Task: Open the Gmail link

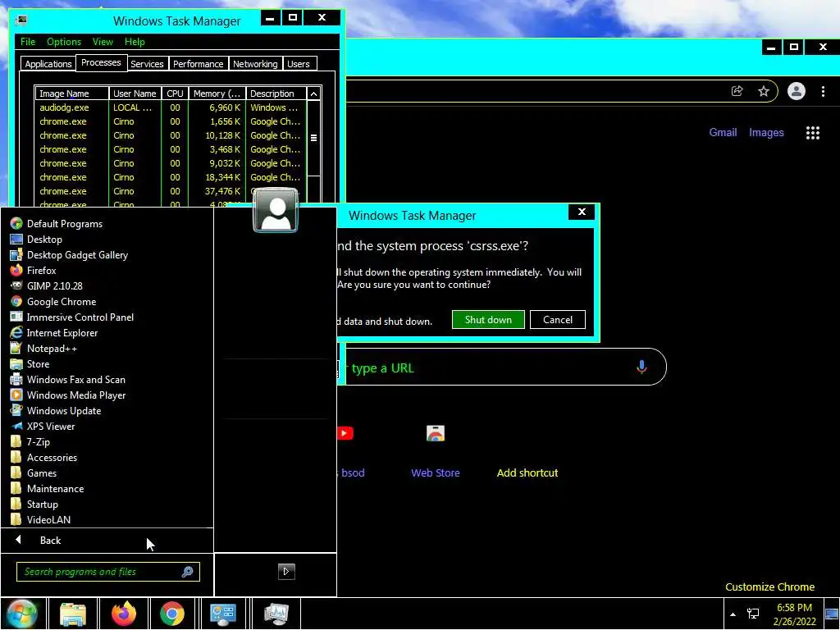Action: point(724,132)
